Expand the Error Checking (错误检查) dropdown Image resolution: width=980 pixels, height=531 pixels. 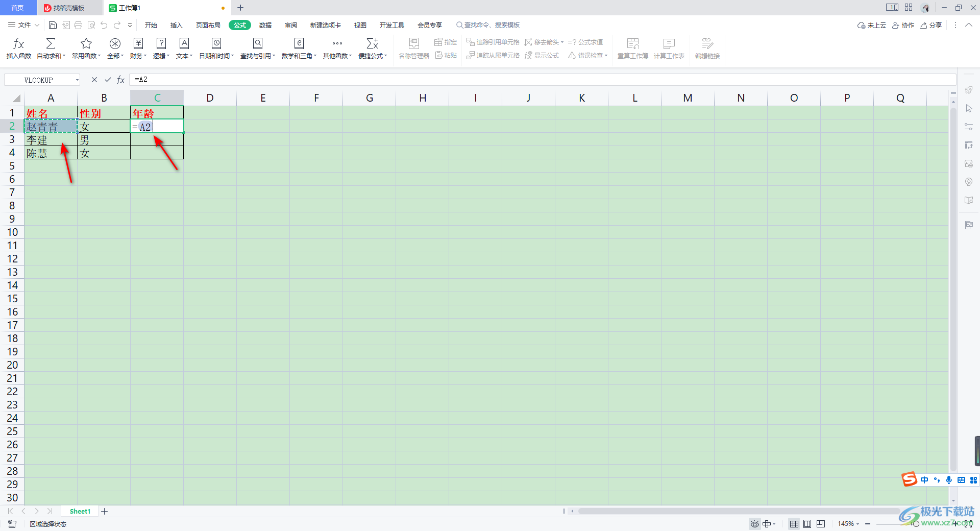606,56
